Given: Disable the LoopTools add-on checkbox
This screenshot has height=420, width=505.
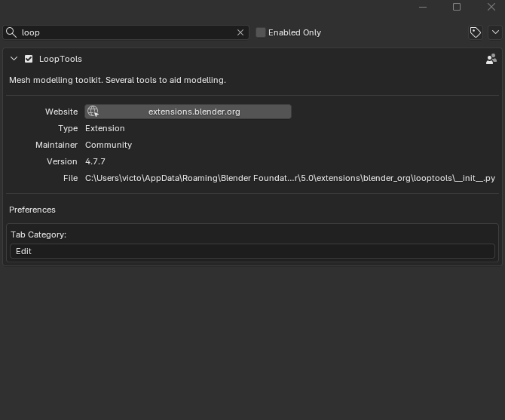Looking at the screenshot, I should point(29,59).
